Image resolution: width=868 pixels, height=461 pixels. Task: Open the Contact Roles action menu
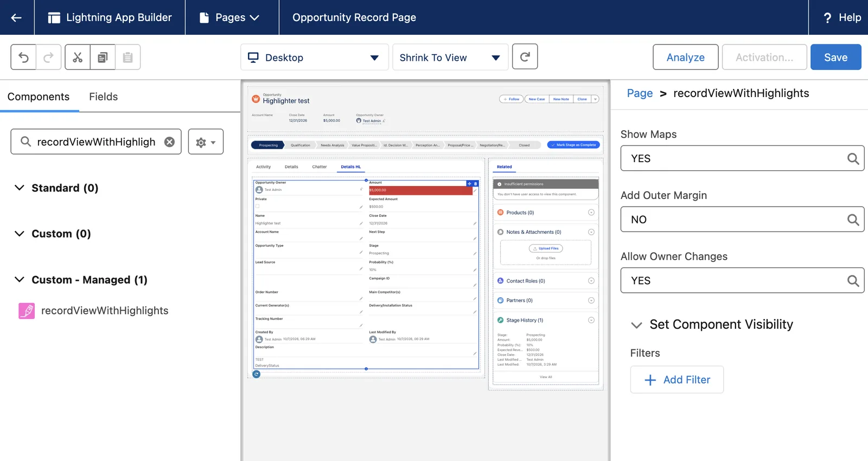[591, 281]
